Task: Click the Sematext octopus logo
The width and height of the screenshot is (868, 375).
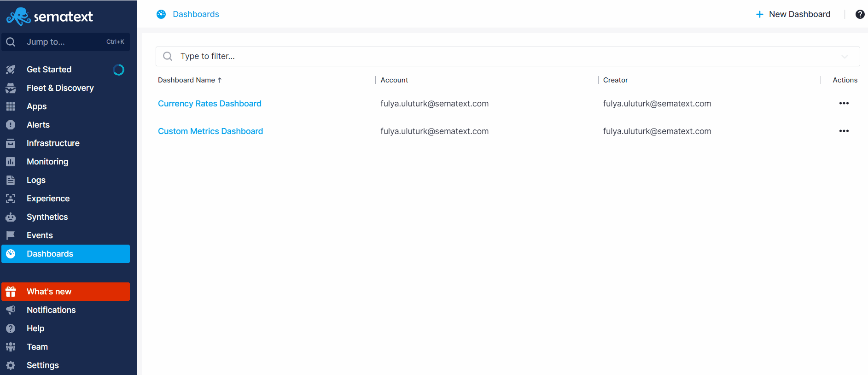Action: (x=18, y=17)
